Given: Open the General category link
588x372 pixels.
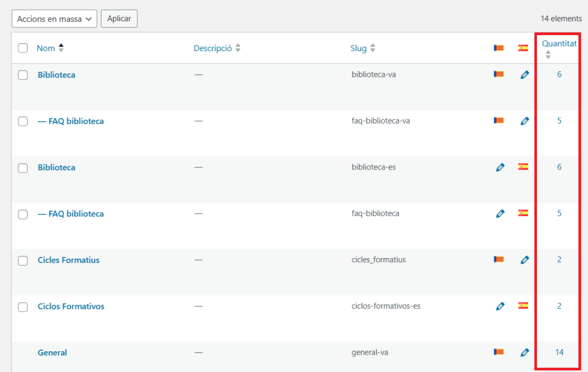Looking at the screenshot, I should pyautogui.click(x=52, y=352).
